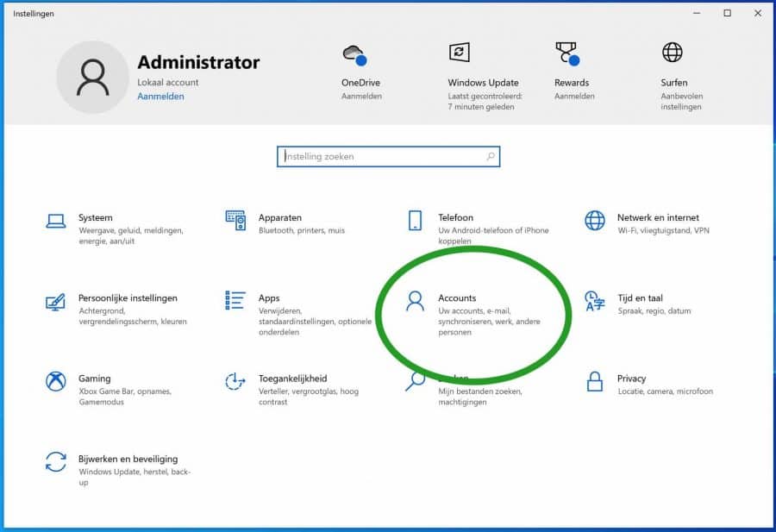
Task: Open the Surfen globe icon
Action: 672,52
